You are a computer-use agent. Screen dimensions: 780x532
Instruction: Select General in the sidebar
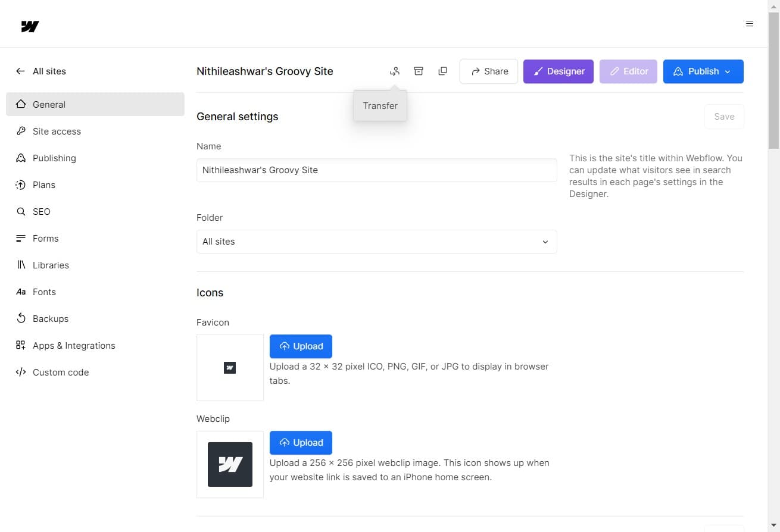[49, 104]
